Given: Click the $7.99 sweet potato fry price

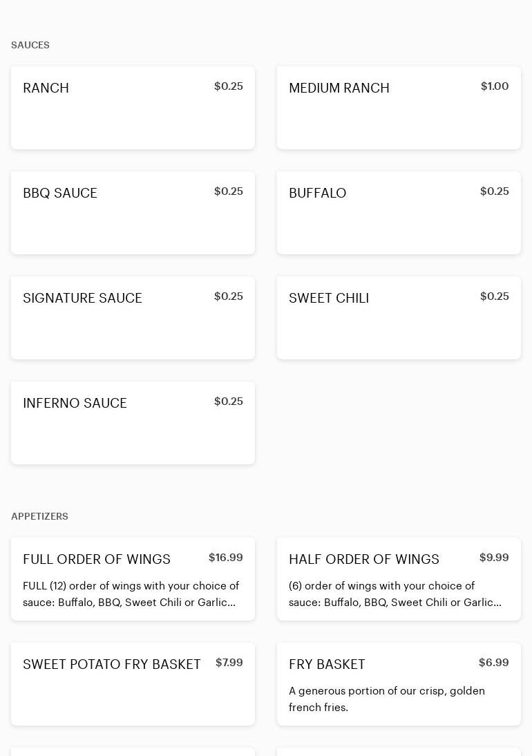Looking at the screenshot, I should pyautogui.click(x=229, y=663).
